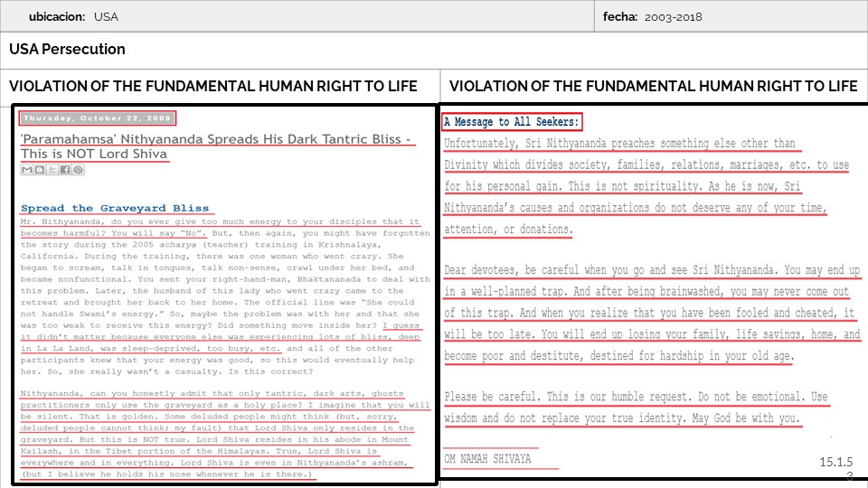Open the 'Paramahamsa' Nithyananda post title
This screenshot has height=488, width=868.
click(x=217, y=145)
